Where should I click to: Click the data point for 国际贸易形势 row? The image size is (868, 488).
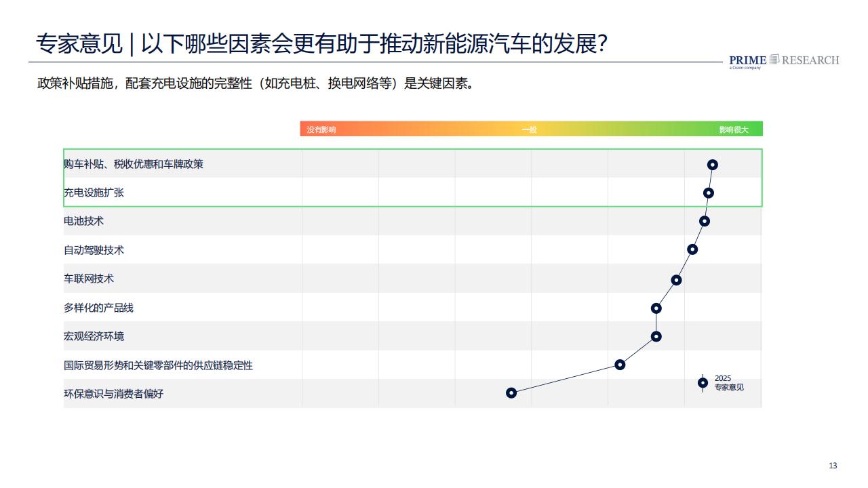click(x=620, y=365)
